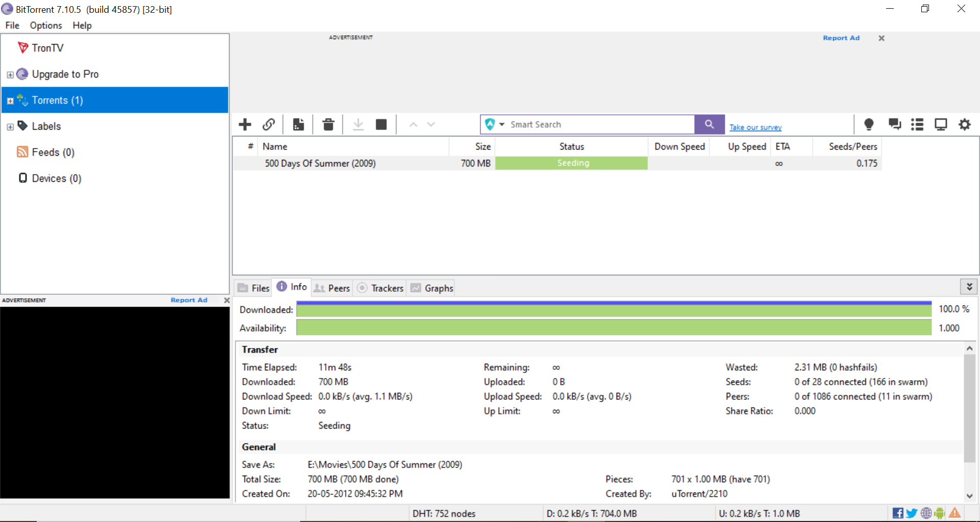This screenshot has width=980, height=522.
Task: Select TronTV in the sidebar
Action: tap(47, 48)
